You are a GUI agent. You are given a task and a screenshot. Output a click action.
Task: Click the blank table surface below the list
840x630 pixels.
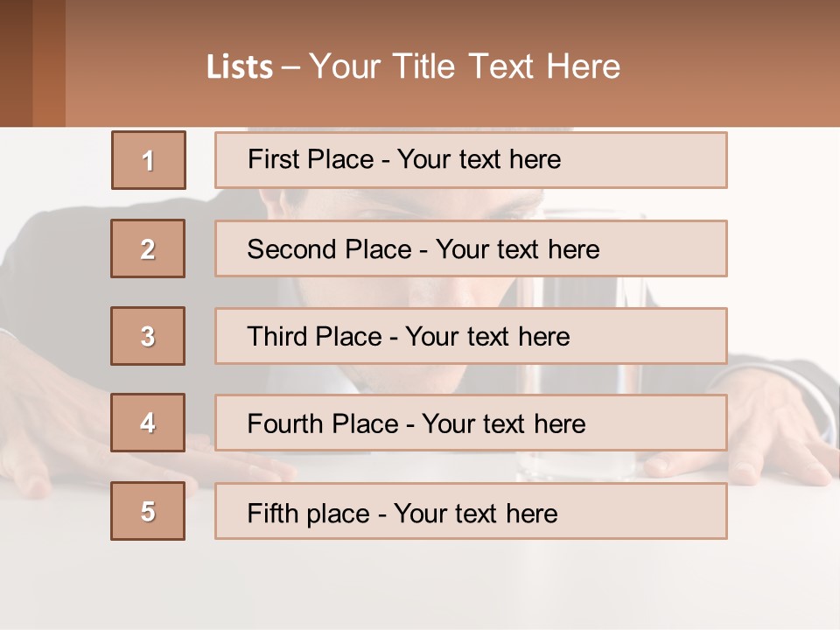420,586
